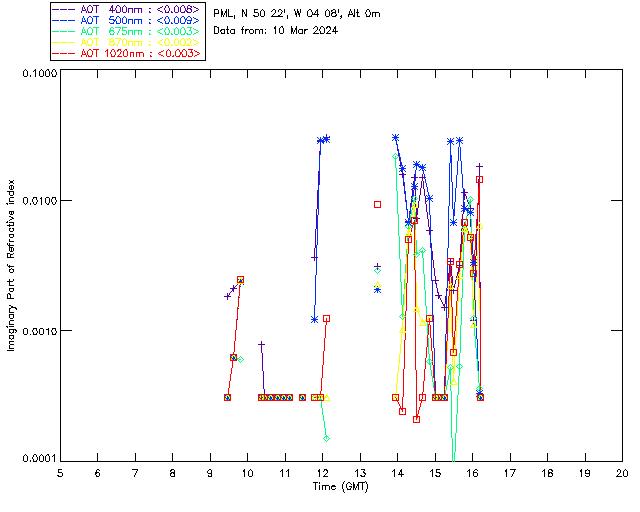Screen dimensions: 640x512
Task: Click the 0.0100 y-axis label
Action: pyautogui.click(x=39, y=201)
